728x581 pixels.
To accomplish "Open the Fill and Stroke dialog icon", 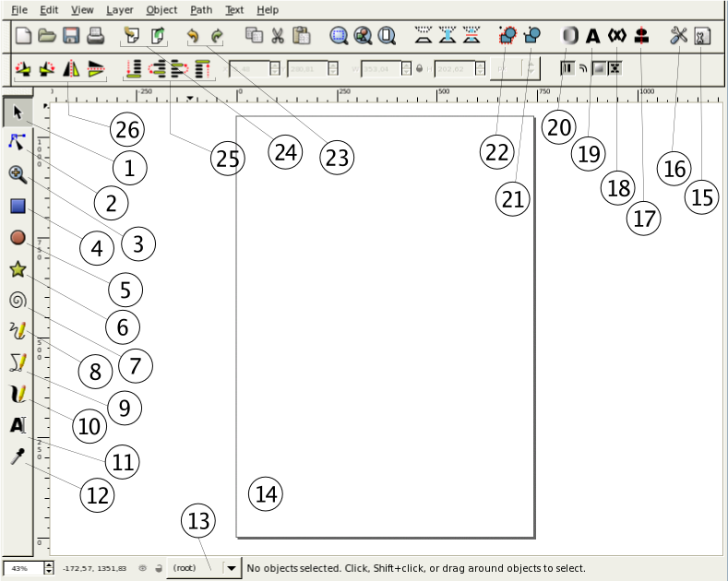I will 570,36.
